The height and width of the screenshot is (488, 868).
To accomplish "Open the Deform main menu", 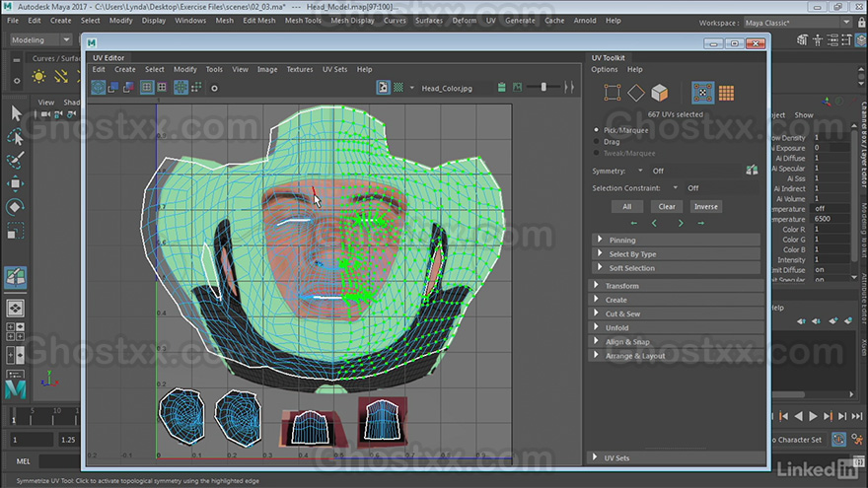I will 464,21.
